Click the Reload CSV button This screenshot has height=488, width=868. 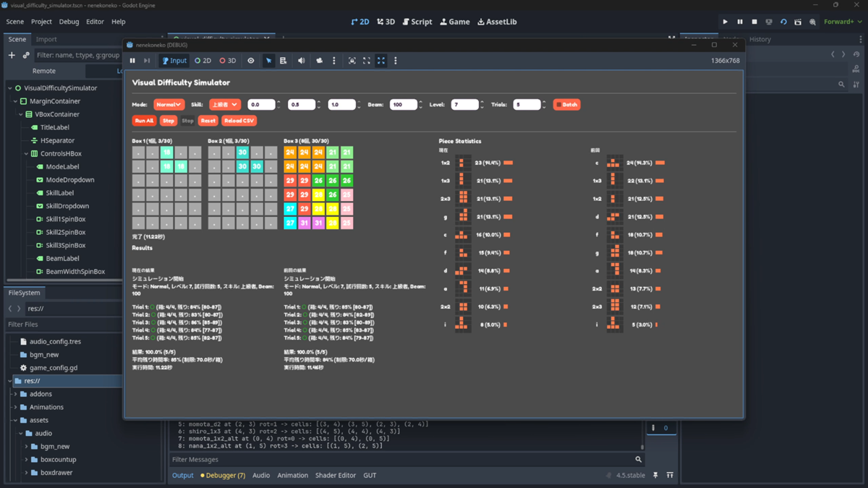pos(239,121)
